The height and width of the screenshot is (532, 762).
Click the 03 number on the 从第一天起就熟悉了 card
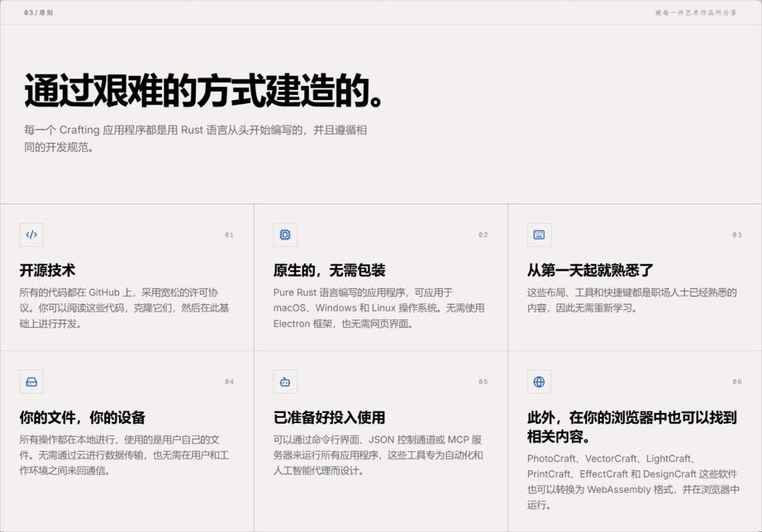coord(737,235)
